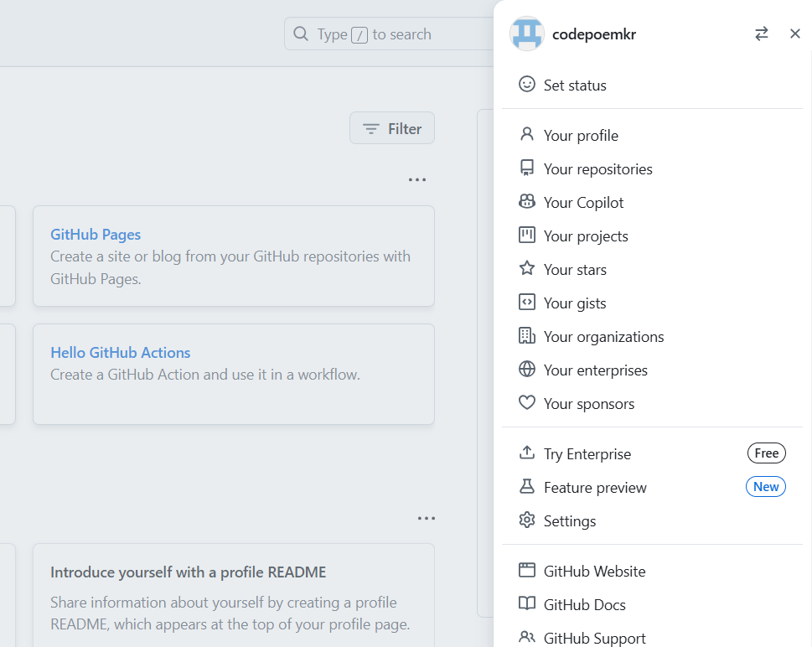Click the upload icon beside Try Enterprise
The height and width of the screenshot is (647, 812).
tap(526, 453)
